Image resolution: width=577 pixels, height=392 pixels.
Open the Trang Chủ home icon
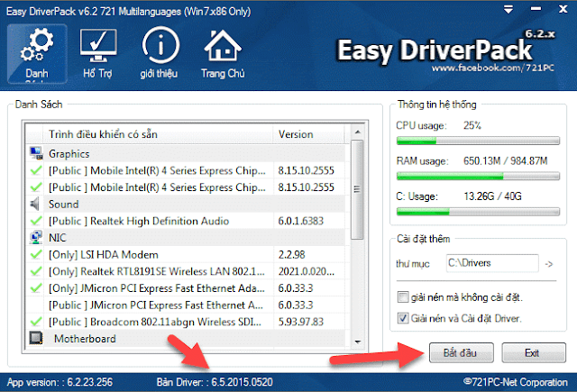(x=223, y=54)
